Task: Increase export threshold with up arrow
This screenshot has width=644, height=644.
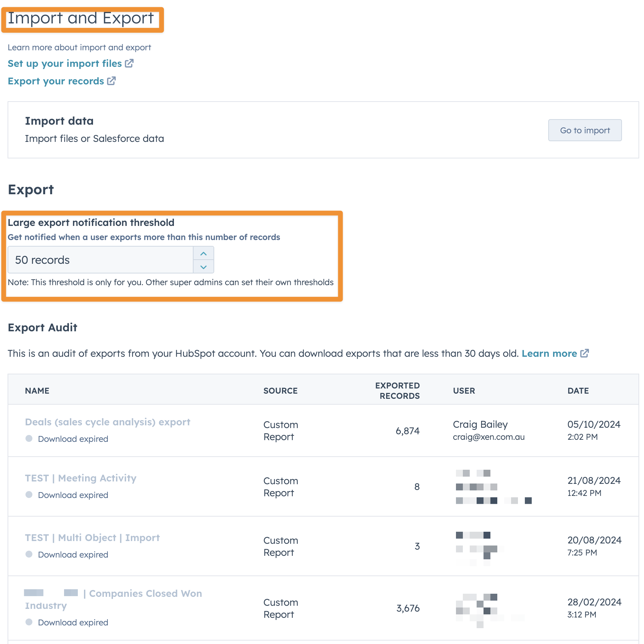Action: pos(204,253)
